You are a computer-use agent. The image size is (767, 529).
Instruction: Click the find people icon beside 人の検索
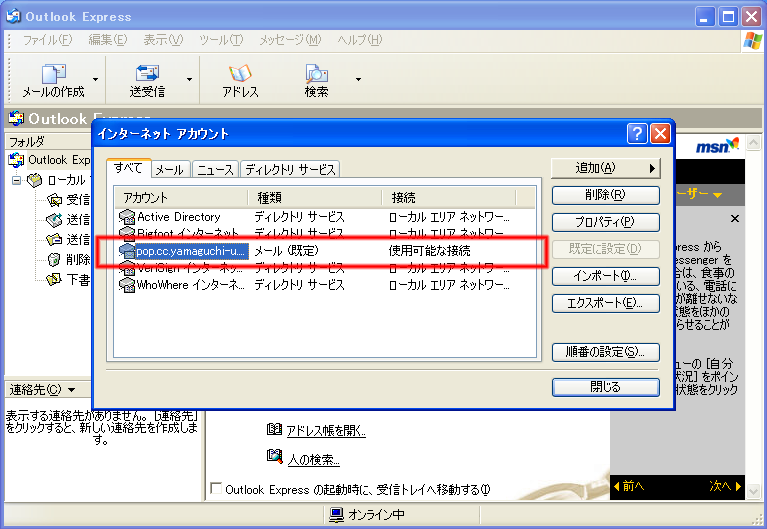[274, 456]
